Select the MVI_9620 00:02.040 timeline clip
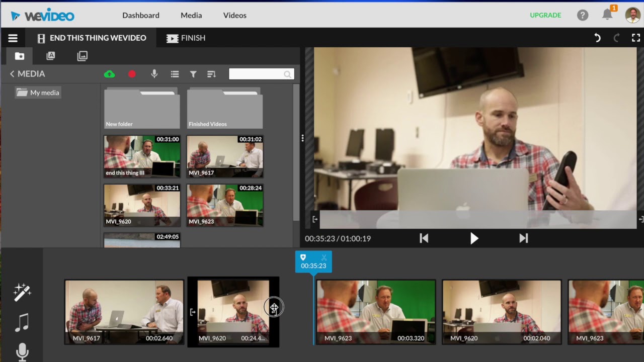The image size is (644, 362). (502, 312)
